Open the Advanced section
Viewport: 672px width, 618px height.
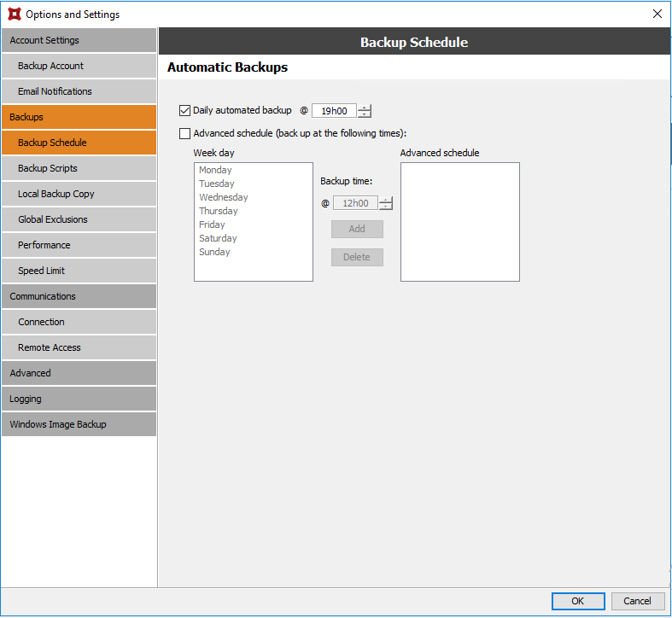[79, 373]
